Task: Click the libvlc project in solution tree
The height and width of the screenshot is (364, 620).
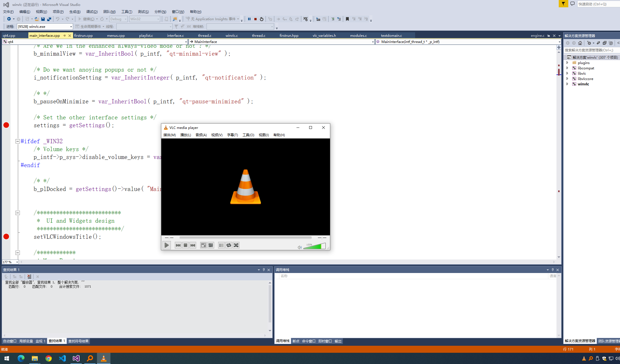Action: point(582,73)
